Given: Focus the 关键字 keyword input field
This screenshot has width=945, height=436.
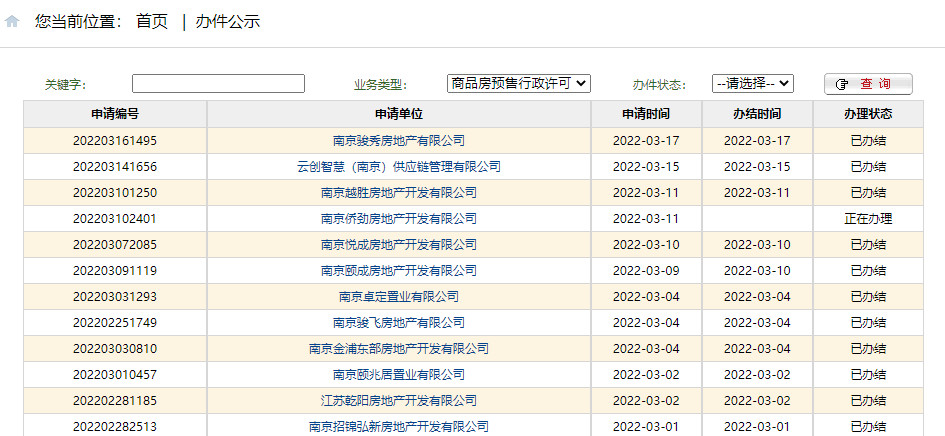Looking at the screenshot, I should 218,83.
